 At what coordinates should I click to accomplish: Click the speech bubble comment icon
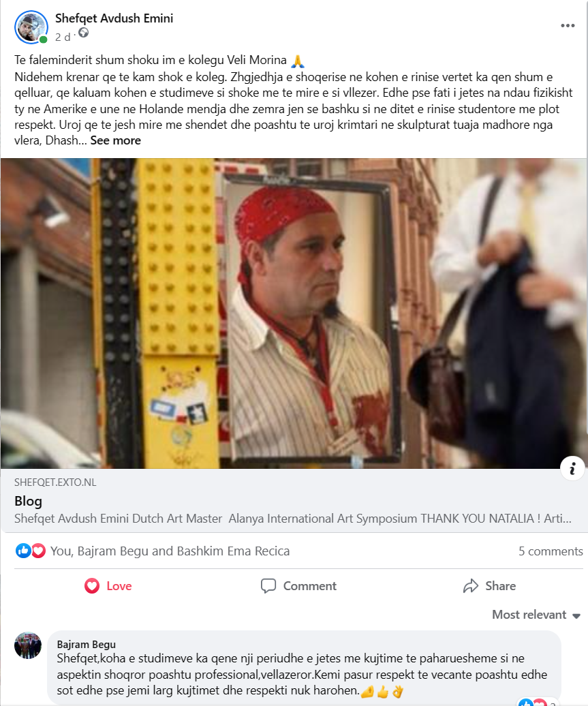[268, 586]
